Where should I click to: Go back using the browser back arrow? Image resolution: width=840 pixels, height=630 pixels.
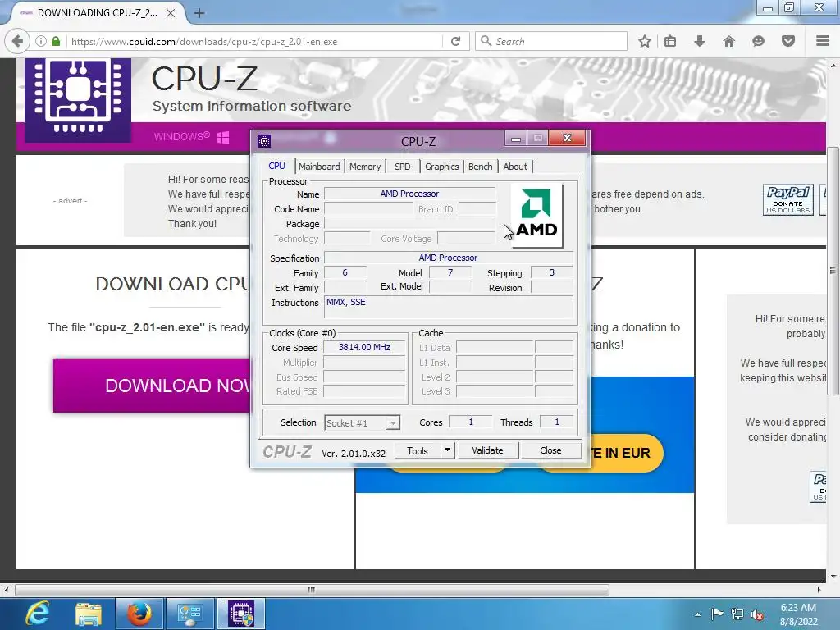[17, 41]
